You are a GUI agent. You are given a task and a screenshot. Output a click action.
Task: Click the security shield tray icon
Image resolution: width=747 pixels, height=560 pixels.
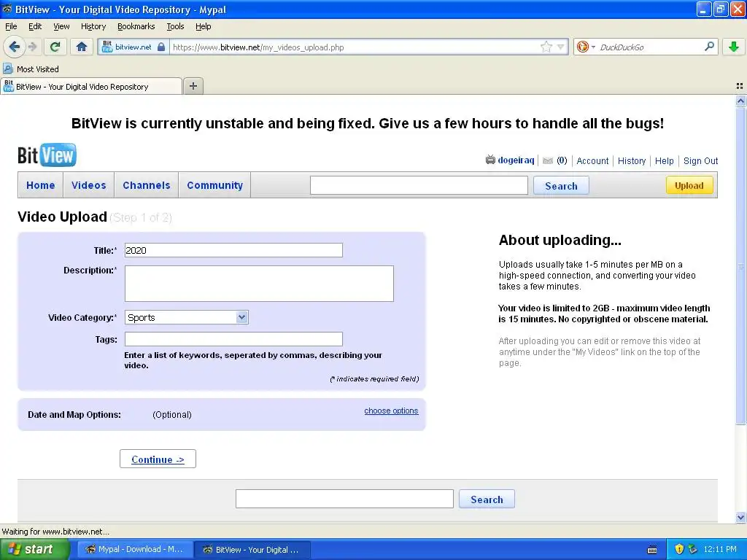click(x=679, y=549)
